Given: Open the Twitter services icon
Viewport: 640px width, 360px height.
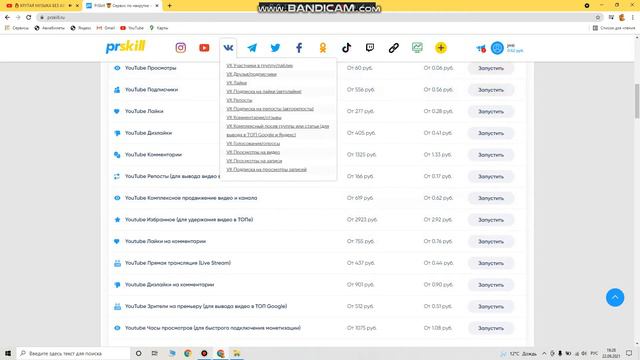Looking at the screenshot, I should [276, 48].
